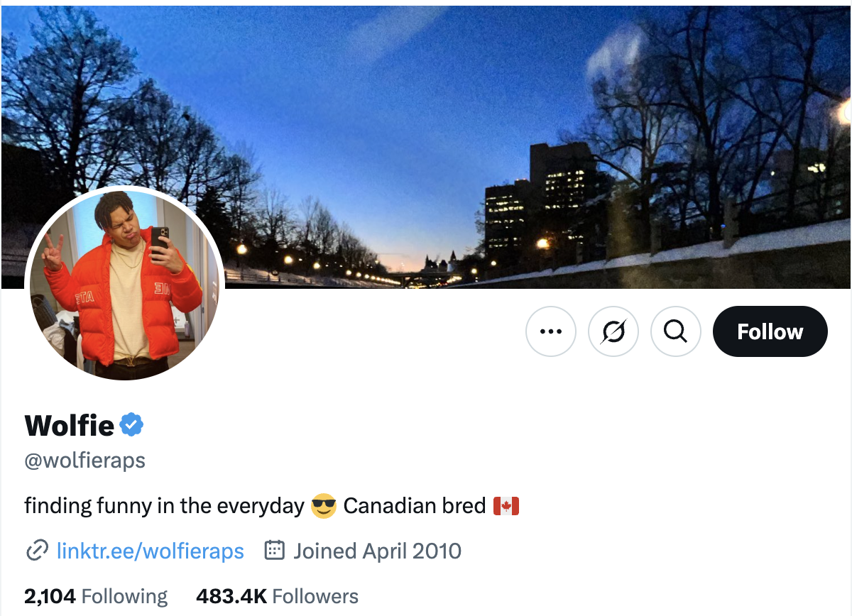Open the three-dot More options menu
The width and height of the screenshot is (852, 616).
pyautogui.click(x=551, y=331)
